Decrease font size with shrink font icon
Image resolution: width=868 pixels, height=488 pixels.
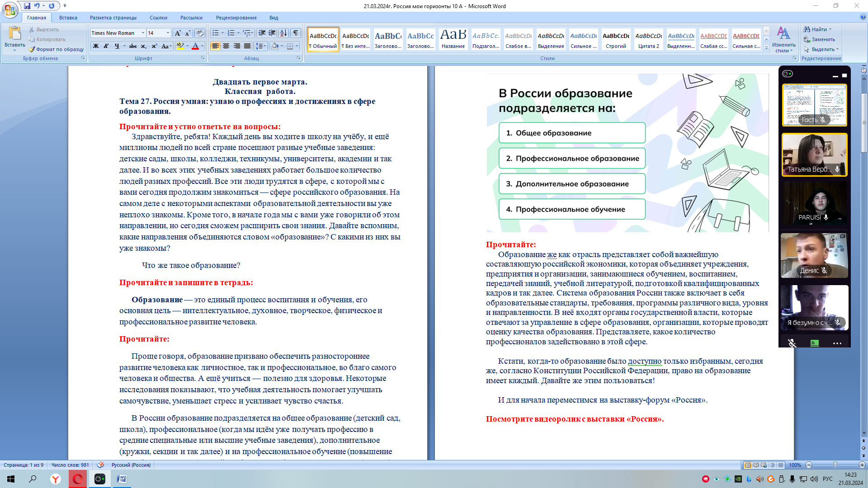coord(188,33)
